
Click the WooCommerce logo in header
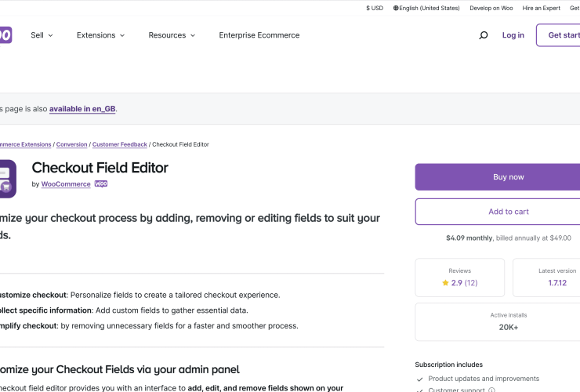pos(5,35)
